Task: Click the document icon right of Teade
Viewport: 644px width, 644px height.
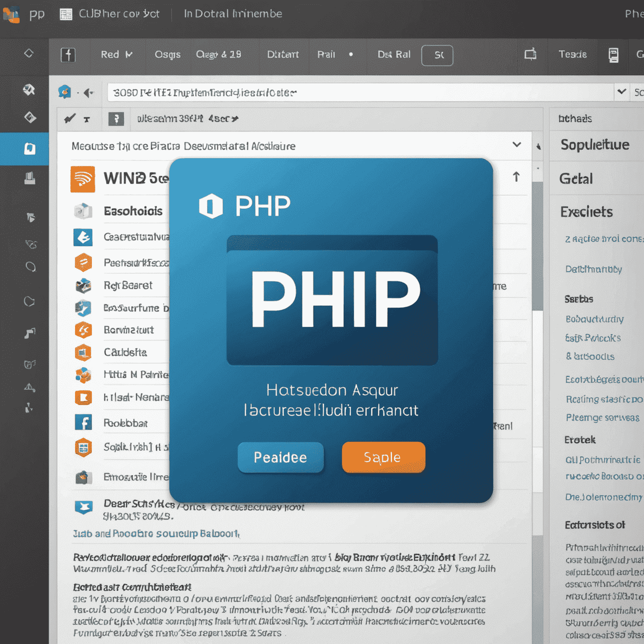Action: (x=613, y=55)
